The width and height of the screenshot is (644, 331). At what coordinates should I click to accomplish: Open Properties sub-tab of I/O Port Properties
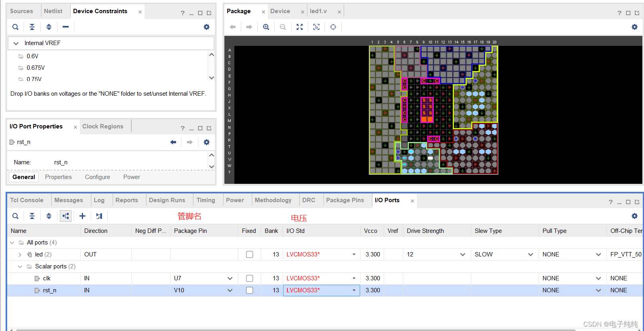click(x=58, y=177)
